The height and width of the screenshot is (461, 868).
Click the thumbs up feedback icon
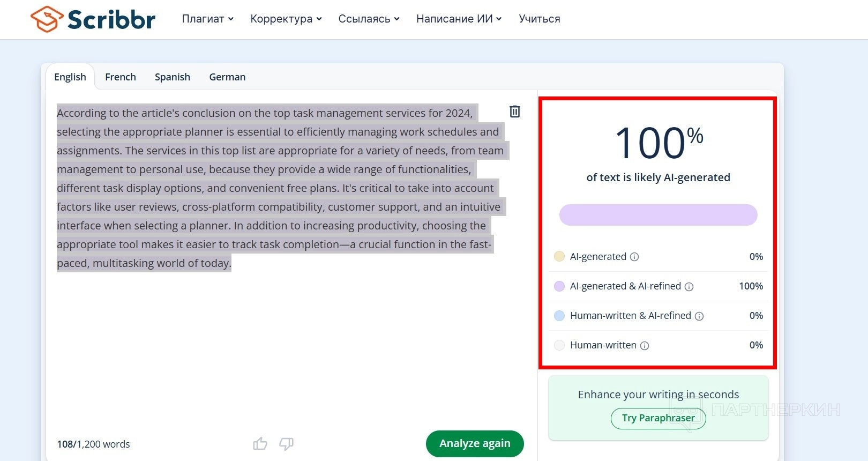pos(260,444)
